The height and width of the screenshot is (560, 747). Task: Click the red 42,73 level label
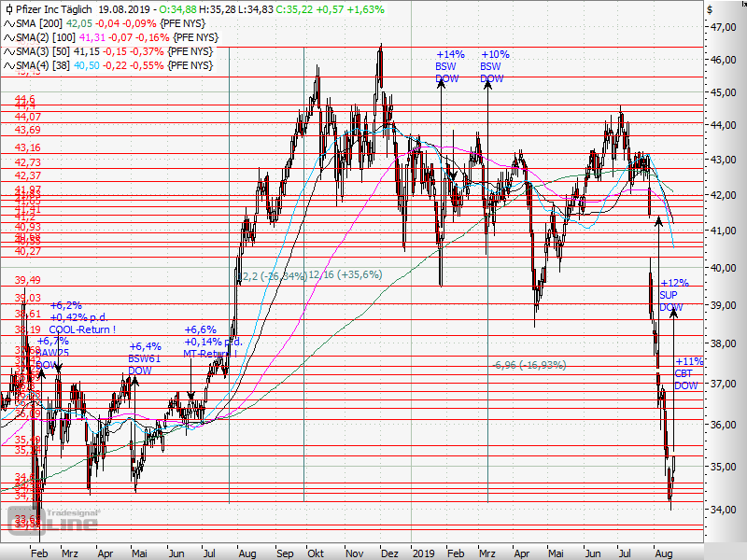tap(28, 162)
